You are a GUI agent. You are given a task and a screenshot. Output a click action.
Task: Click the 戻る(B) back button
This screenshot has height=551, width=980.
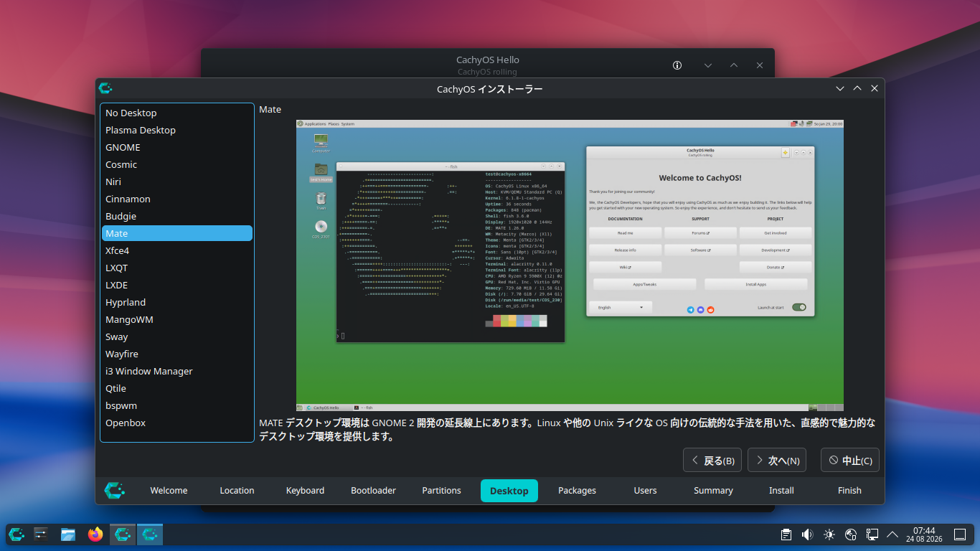712,461
